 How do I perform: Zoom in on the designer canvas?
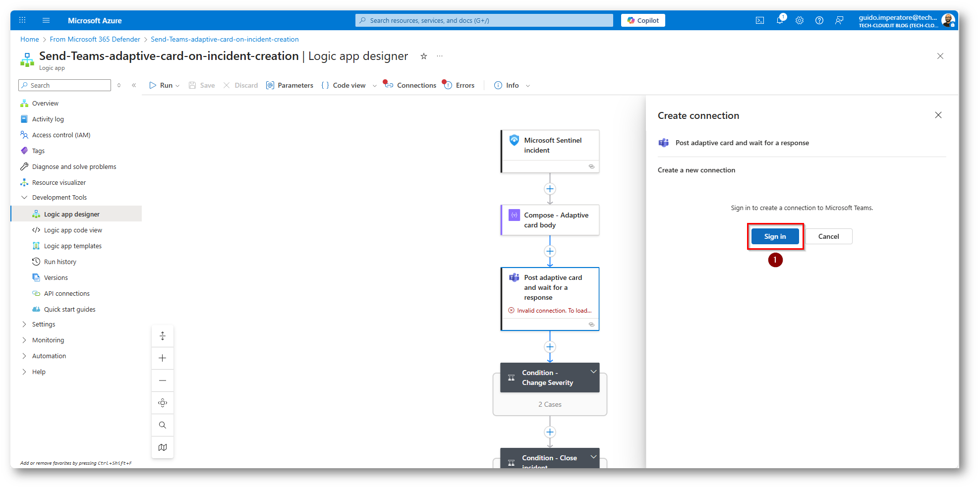tap(163, 358)
